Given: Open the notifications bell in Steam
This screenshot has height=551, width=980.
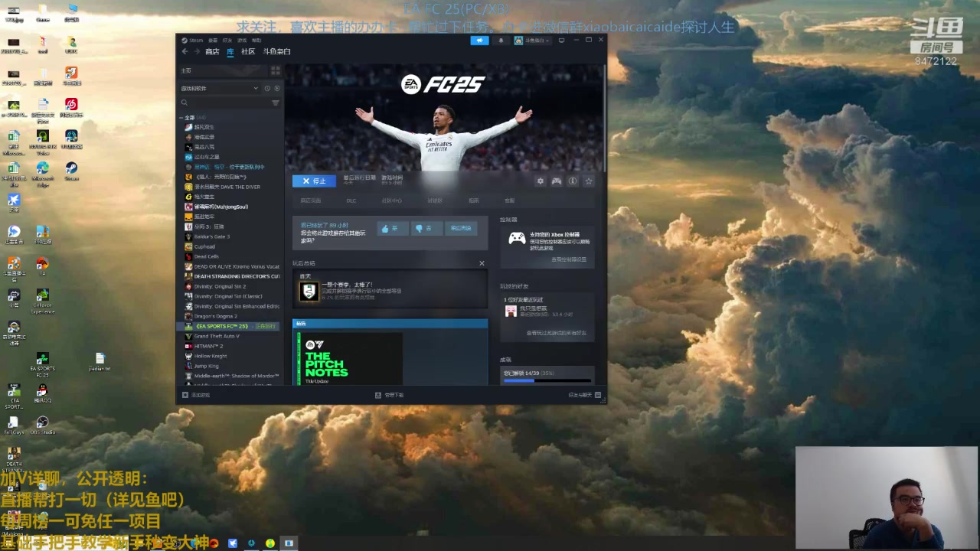Looking at the screenshot, I should tap(501, 40).
